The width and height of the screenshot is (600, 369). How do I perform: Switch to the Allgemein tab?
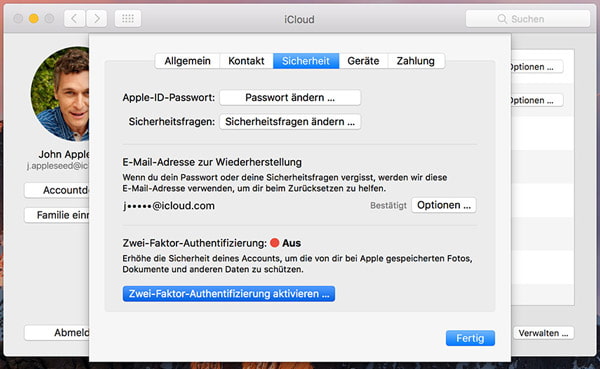188,61
